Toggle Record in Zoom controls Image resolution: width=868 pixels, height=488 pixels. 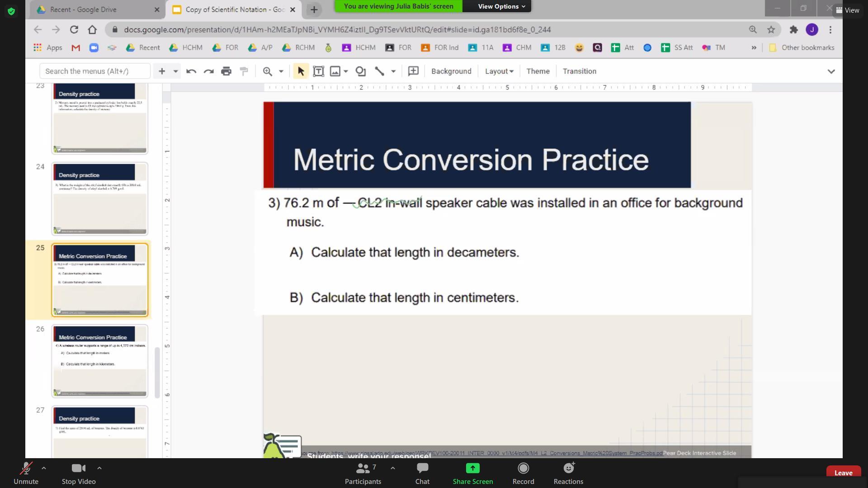[x=523, y=473]
